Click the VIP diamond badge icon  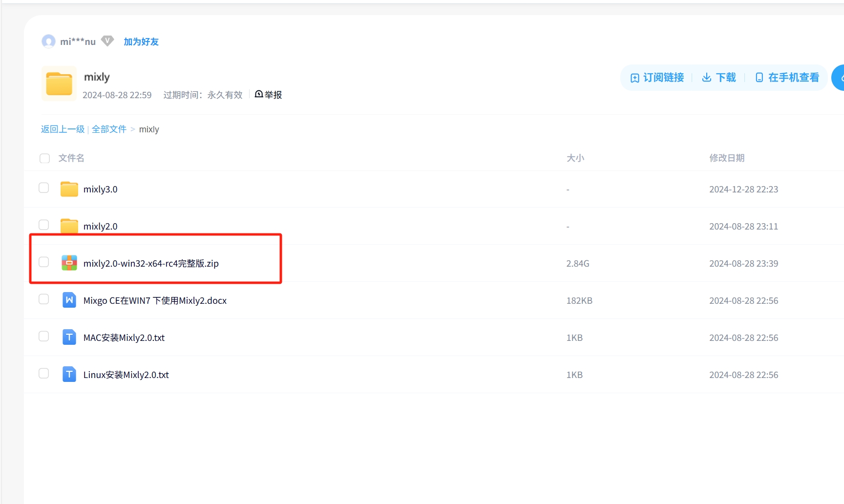tap(107, 41)
